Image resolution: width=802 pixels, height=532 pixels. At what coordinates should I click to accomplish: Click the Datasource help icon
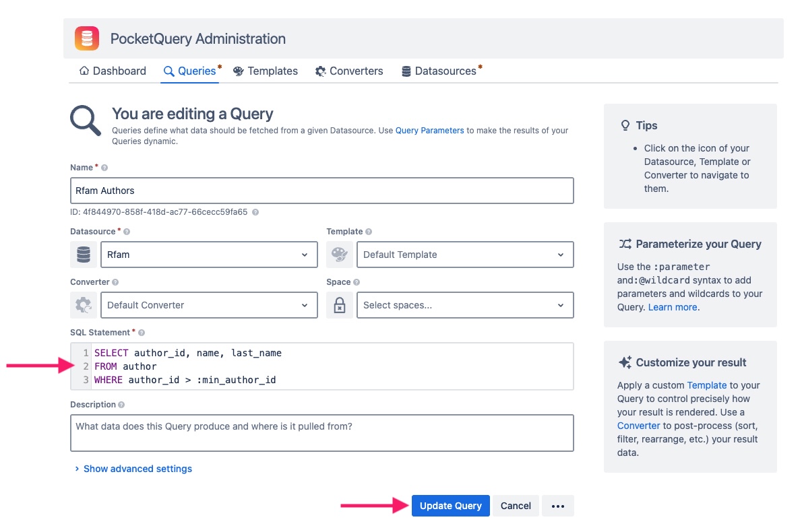point(127,232)
